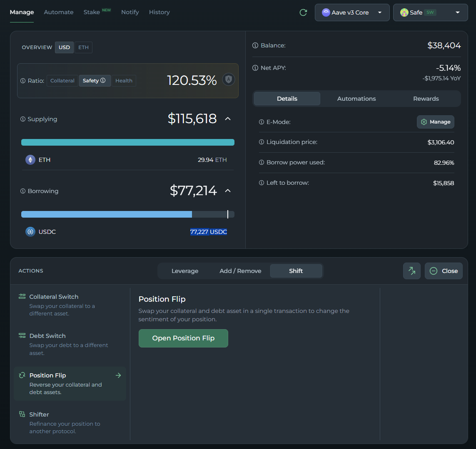Screen dimensions: 476x449
Task: Click the shield automation icon beside ratio
Action: coord(228,79)
